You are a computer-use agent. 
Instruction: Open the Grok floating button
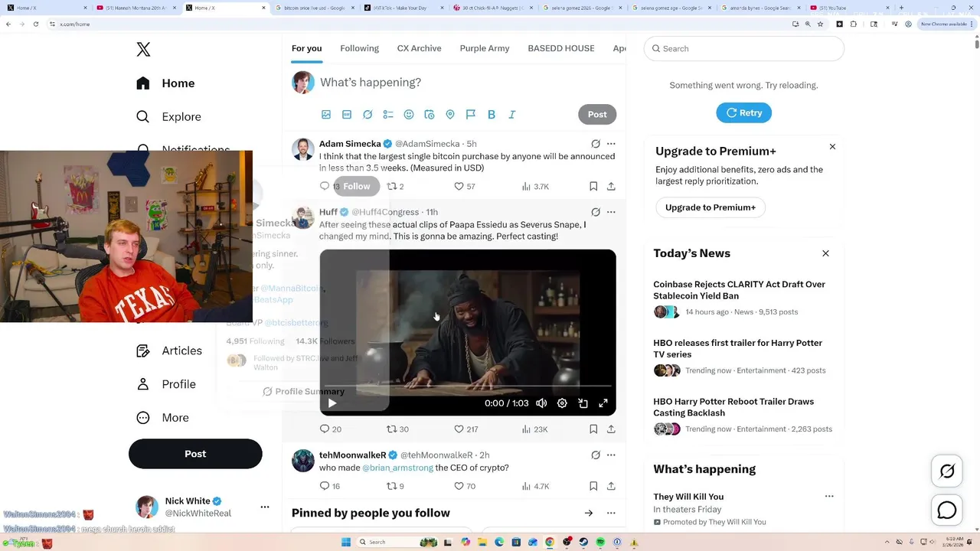[x=947, y=471]
